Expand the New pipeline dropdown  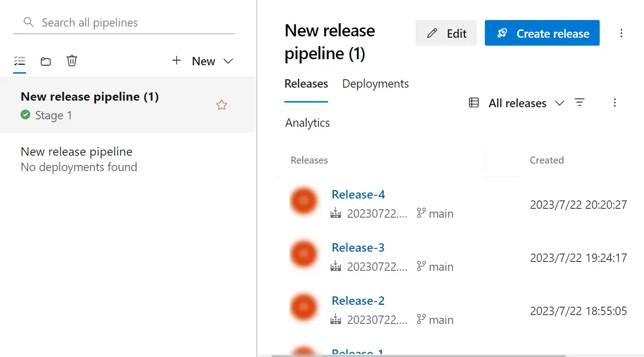pyautogui.click(x=228, y=61)
